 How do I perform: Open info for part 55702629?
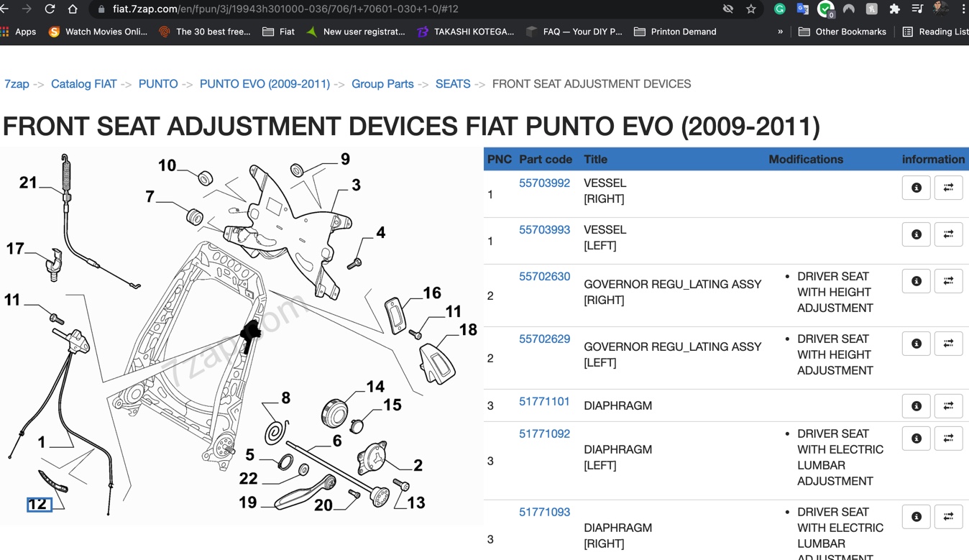click(x=916, y=344)
